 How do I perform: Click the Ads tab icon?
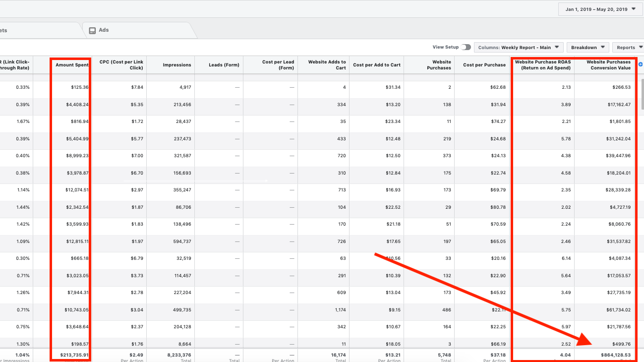pyautogui.click(x=92, y=30)
